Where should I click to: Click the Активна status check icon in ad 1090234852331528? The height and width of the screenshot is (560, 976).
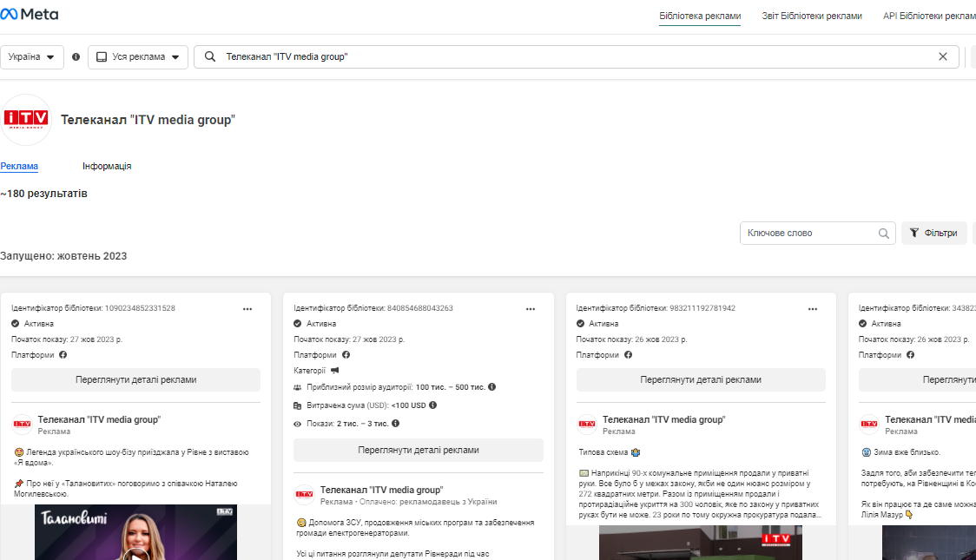click(x=16, y=324)
